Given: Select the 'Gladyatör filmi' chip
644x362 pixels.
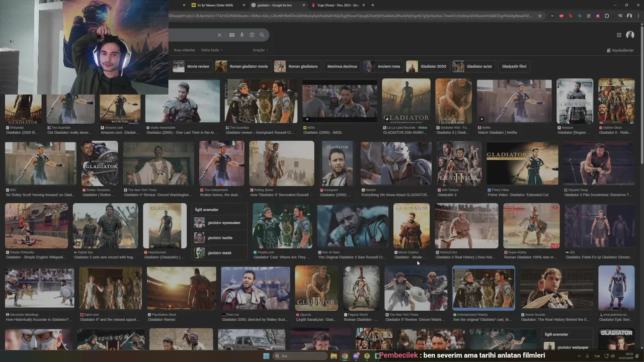Looking at the screenshot, I should pos(514,66).
